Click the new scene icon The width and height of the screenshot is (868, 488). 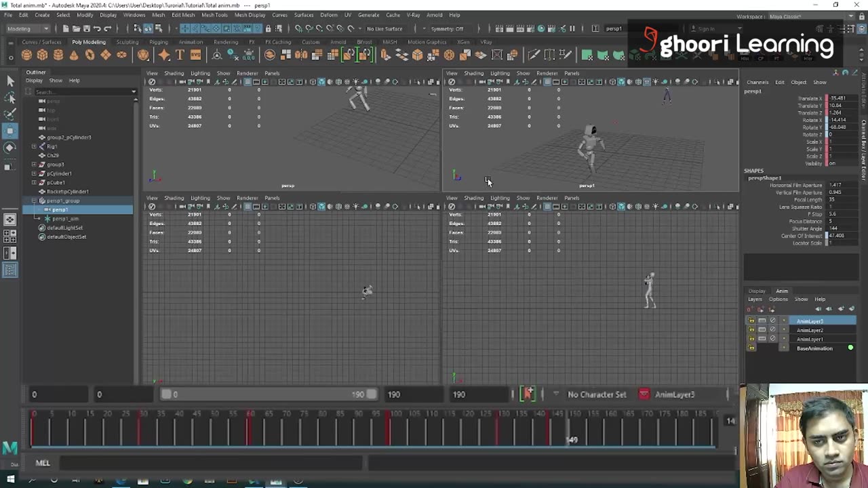(x=65, y=28)
